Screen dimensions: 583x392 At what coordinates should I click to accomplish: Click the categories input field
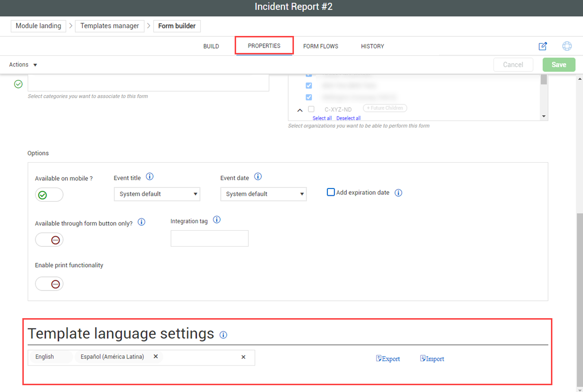tap(148, 83)
